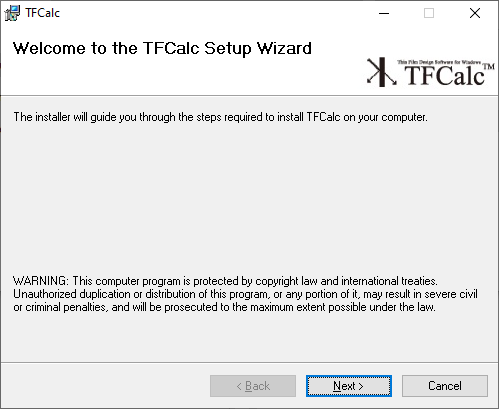Click the TM trademark symbol on logo

489,66
